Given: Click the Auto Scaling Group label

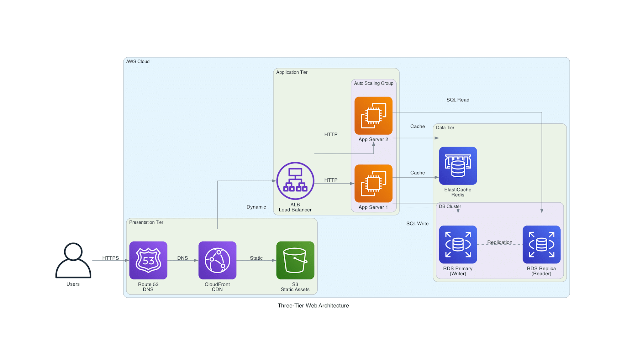Looking at the screenshot, I should click(x=373, y=83).
